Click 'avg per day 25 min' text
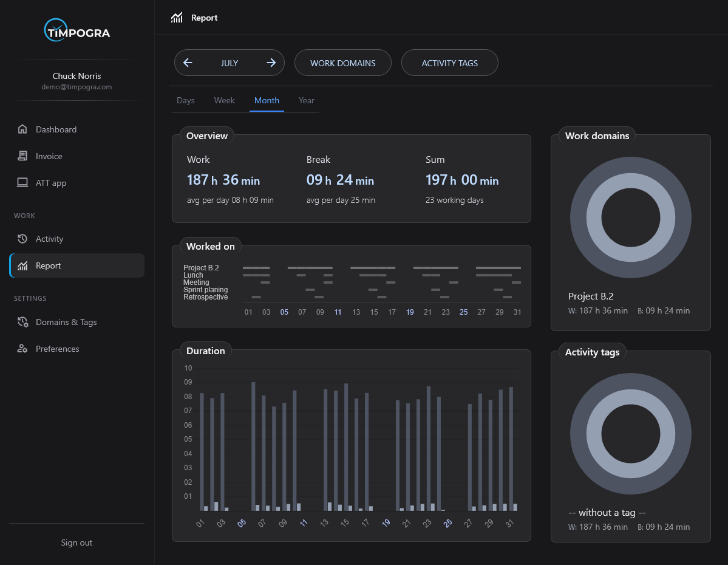The height and width of the screenshot is (565, 728). coord(341,200)
